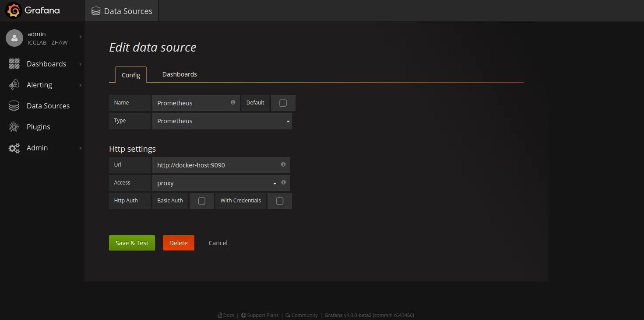Open the Support Plans footer link
This screenshot has height=320, width=644.
[x=263, y=315]
